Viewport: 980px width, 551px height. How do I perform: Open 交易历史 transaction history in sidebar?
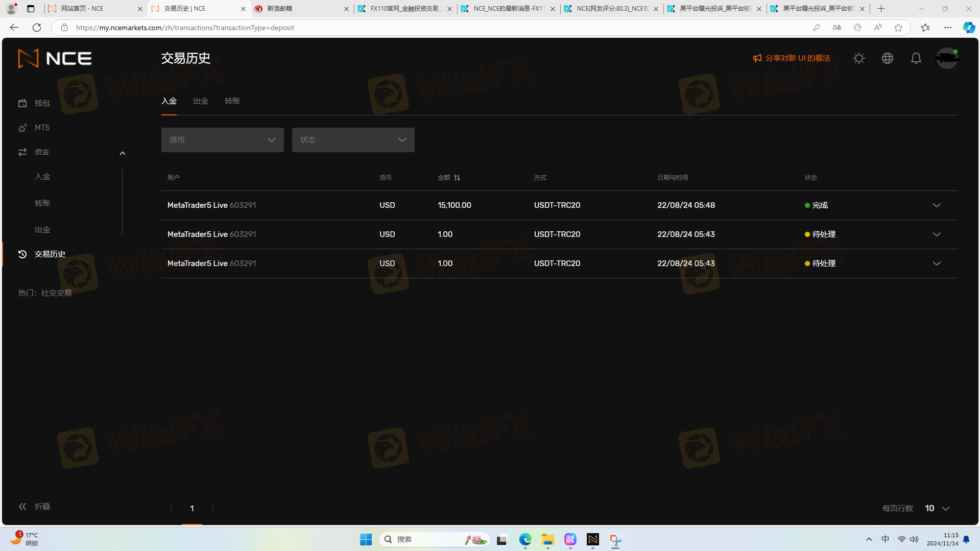[x=42, y=254]
